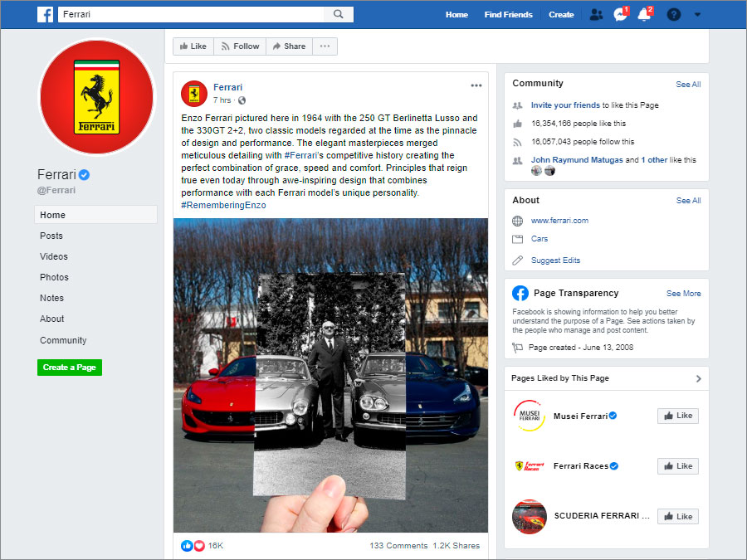Follow the Ferrari page
The image size is (747, 560).
tap(240, 46)
